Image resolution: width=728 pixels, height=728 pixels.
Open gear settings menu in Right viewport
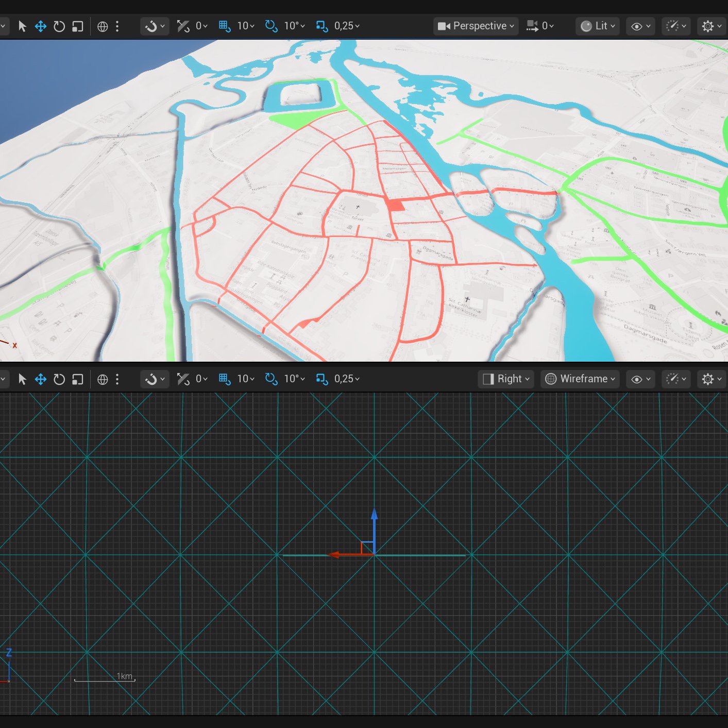712,379
